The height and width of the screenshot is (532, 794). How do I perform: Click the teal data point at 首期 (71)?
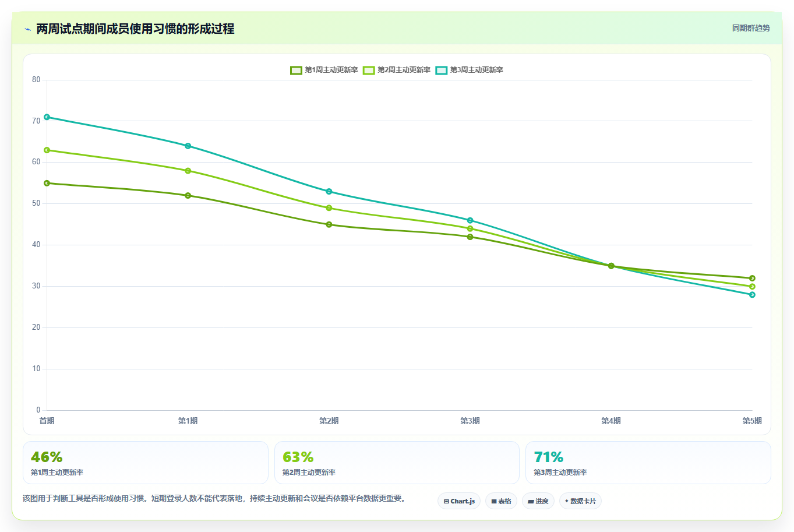(47, 117)
